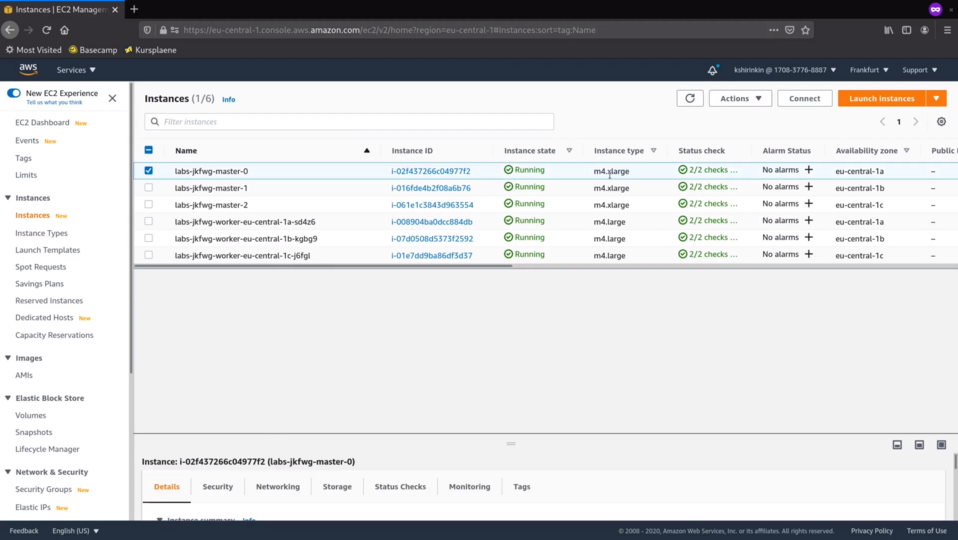Collapse Network & Security section
This screenshot has width=958, height=540.
point(8,472)
